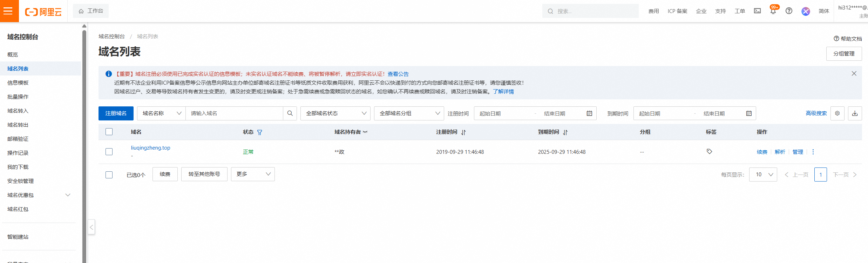Check the liuqingzheng.top row checkbox

pos(109,152)
